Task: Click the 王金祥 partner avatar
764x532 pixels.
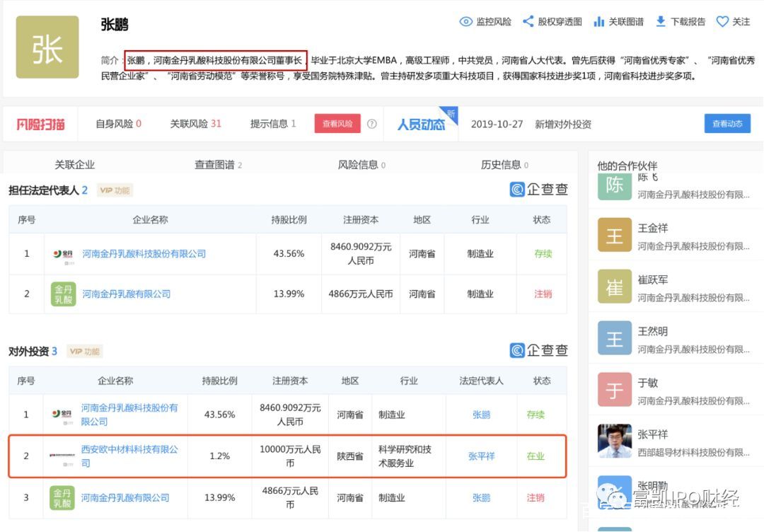Action: (615, 236)
